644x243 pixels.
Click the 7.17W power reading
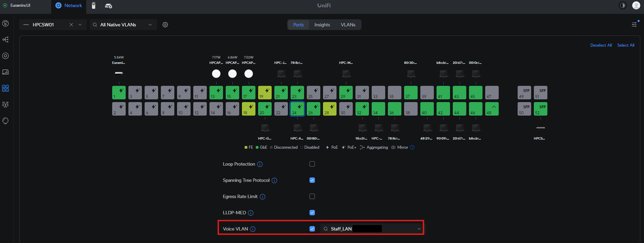216,57
